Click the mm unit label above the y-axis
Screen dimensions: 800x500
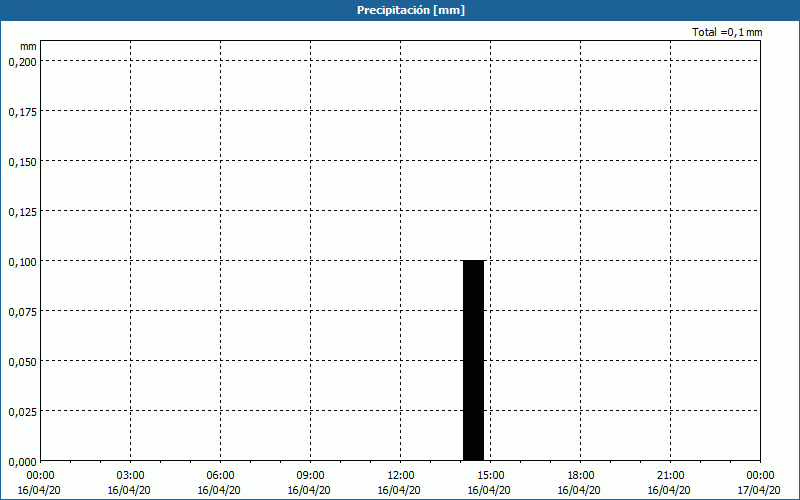[29, 46]
